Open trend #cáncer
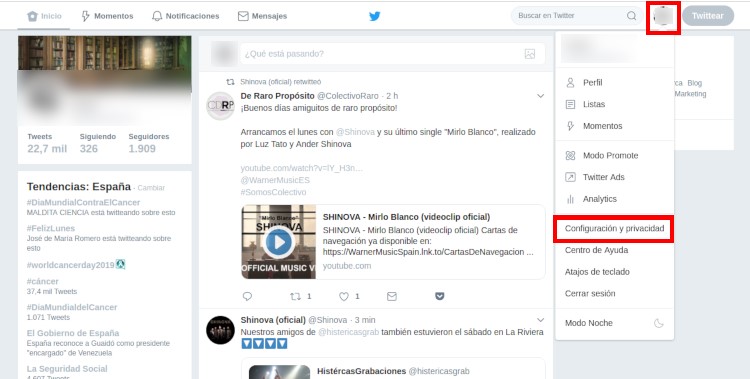The width and height of the screenshot is (750, 379). 43,281
